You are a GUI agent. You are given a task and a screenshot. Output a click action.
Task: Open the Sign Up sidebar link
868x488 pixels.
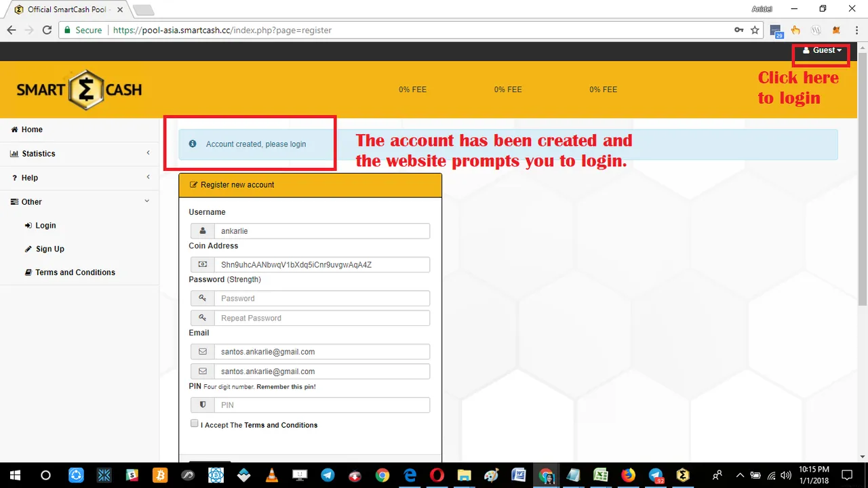tap(45, 249)
